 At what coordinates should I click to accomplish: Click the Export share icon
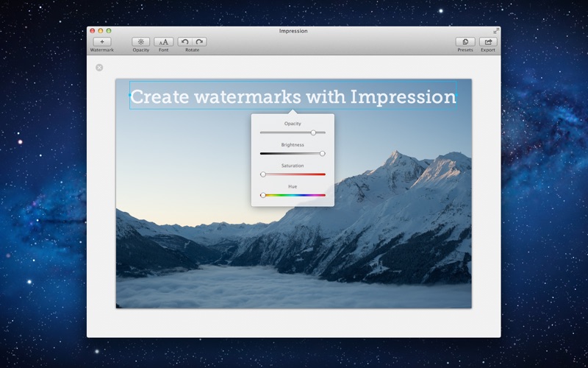[488, 42]
